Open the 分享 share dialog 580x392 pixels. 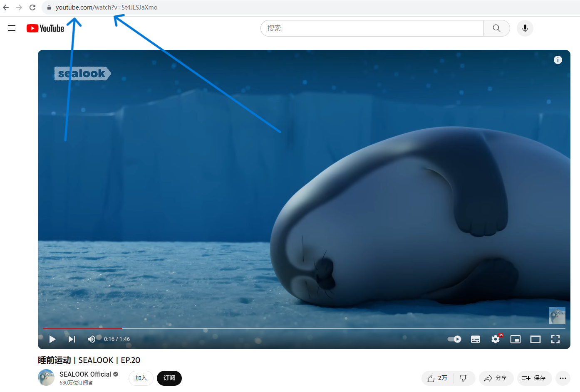(x=496, y=378)
